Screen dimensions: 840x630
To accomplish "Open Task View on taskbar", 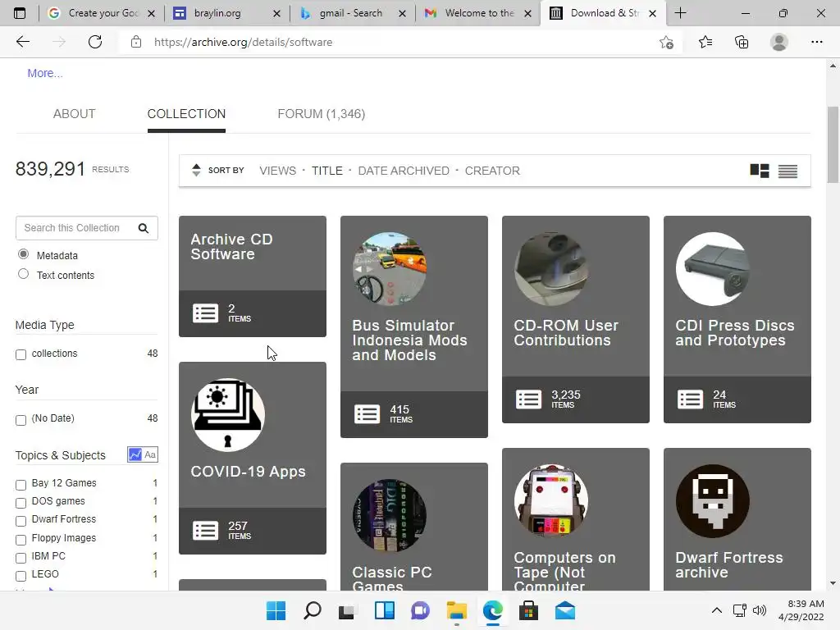I will coord(348,610).
